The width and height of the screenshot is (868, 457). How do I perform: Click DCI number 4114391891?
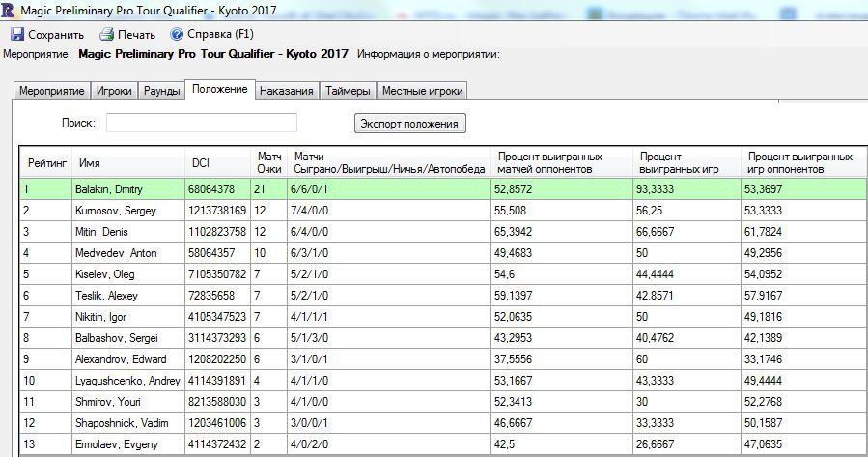[217, 381]
